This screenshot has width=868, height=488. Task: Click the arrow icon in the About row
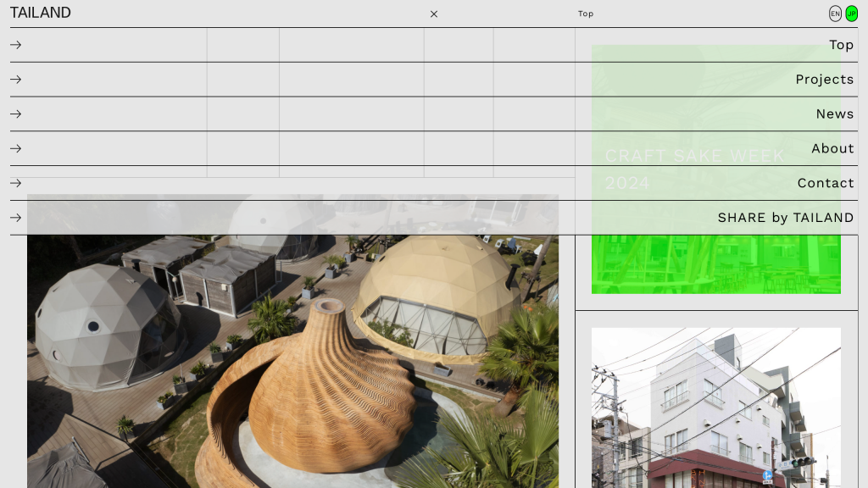(15, 148)
